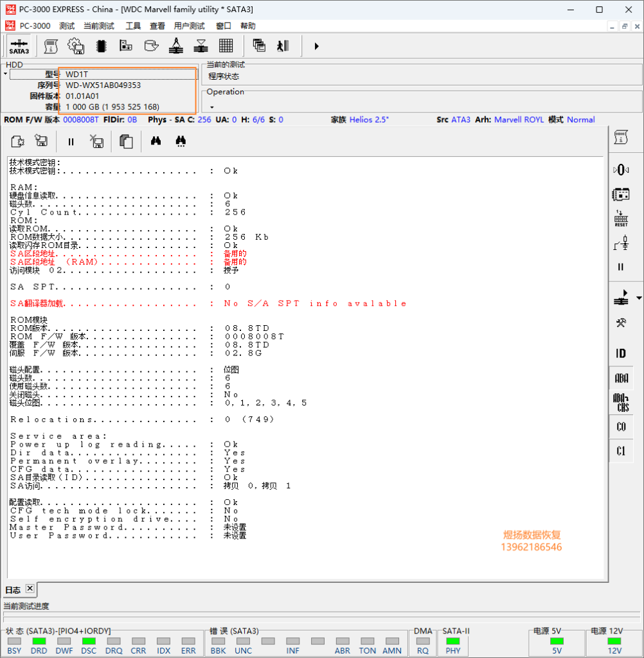
Task: Click the capacity value 1 000 GB
Action: (x=112, y=107)
